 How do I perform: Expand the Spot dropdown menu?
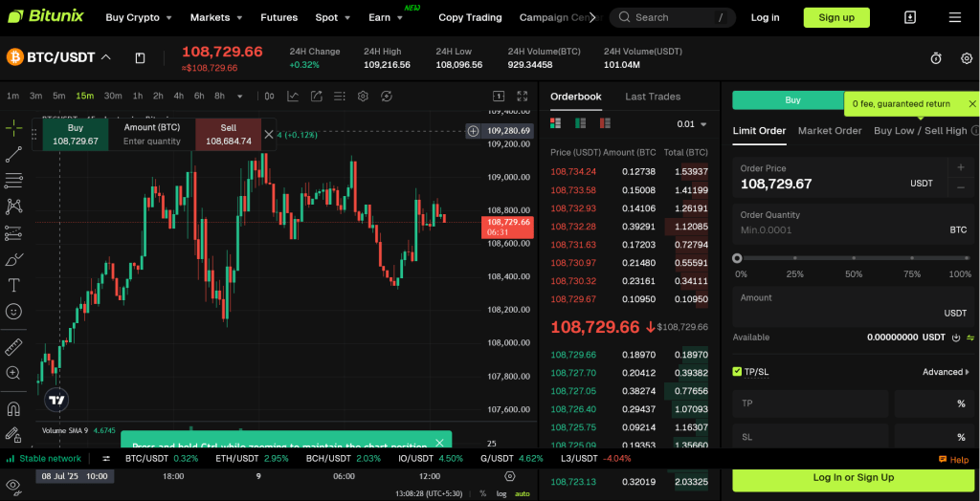click(x=332, y=17)
